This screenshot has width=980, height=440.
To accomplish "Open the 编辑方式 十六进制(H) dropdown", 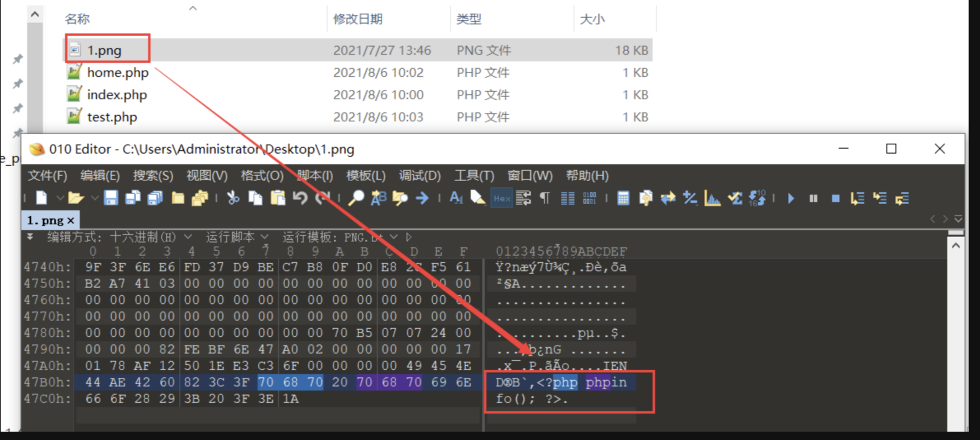I will pos(188,236).
